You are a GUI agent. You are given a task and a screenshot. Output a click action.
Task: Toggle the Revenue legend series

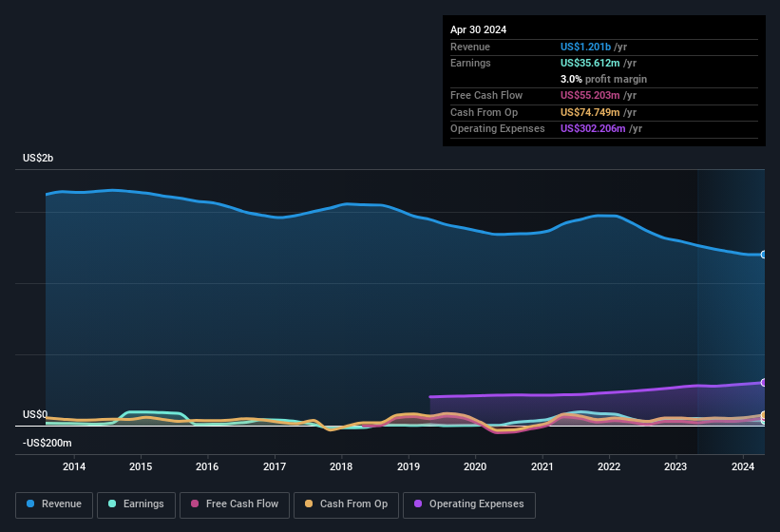[x=54, y=504]
